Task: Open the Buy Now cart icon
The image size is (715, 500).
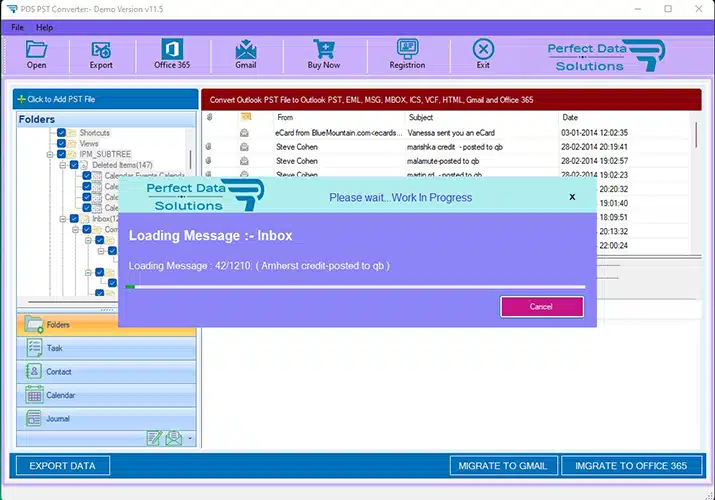Action: pyautogui.click(x=324, y=49)
